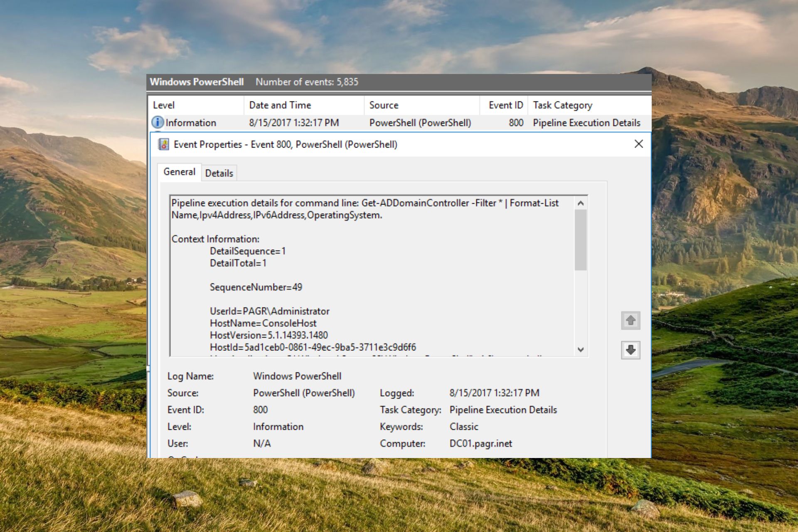The image size is (798, 532).
Task: Click the Windows PowerShell log title
Action: [x=197, y=82]
